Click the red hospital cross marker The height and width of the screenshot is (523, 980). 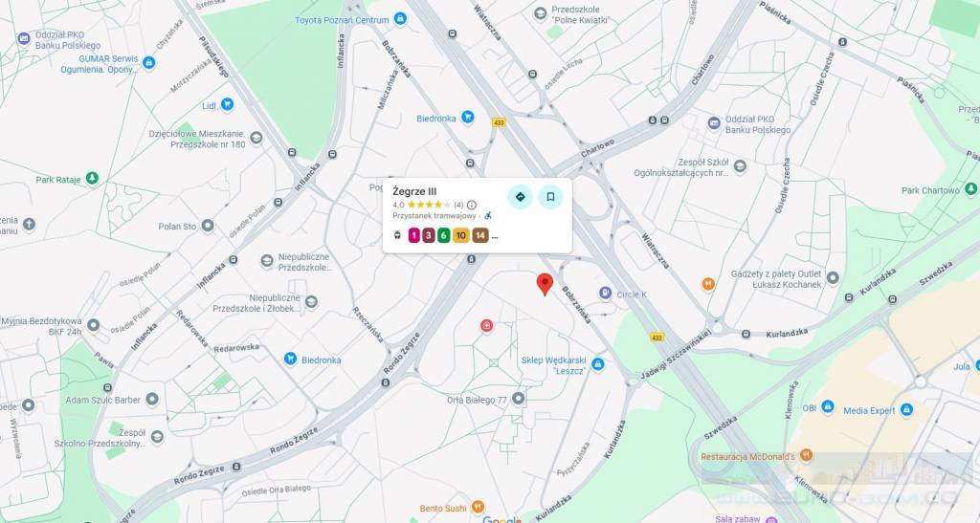click(x=486, y=325)
